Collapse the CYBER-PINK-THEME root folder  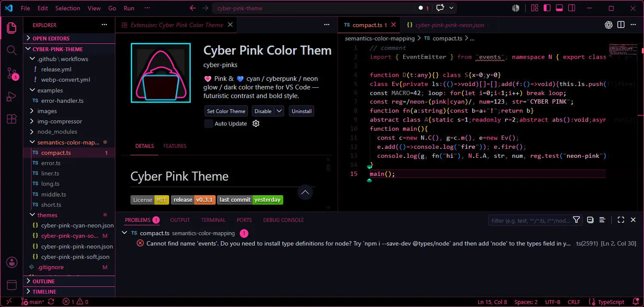[69, 49]
